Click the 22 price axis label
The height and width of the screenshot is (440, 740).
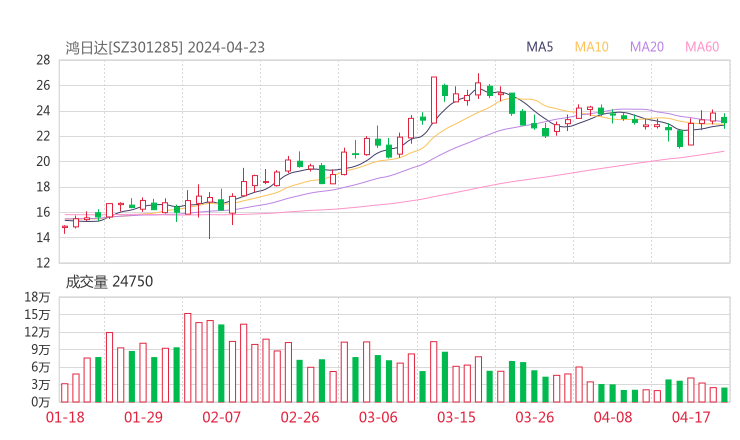pyautogui.click(x=43, y=136)
